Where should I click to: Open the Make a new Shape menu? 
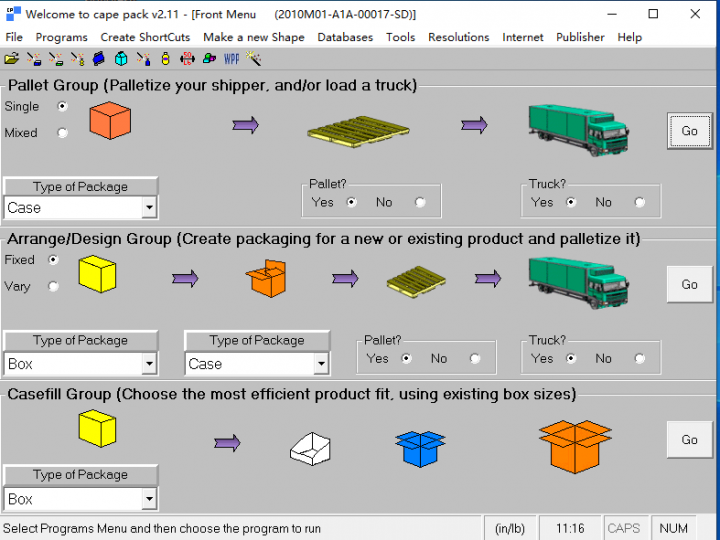pyautogui.click(x=253, y=37)
